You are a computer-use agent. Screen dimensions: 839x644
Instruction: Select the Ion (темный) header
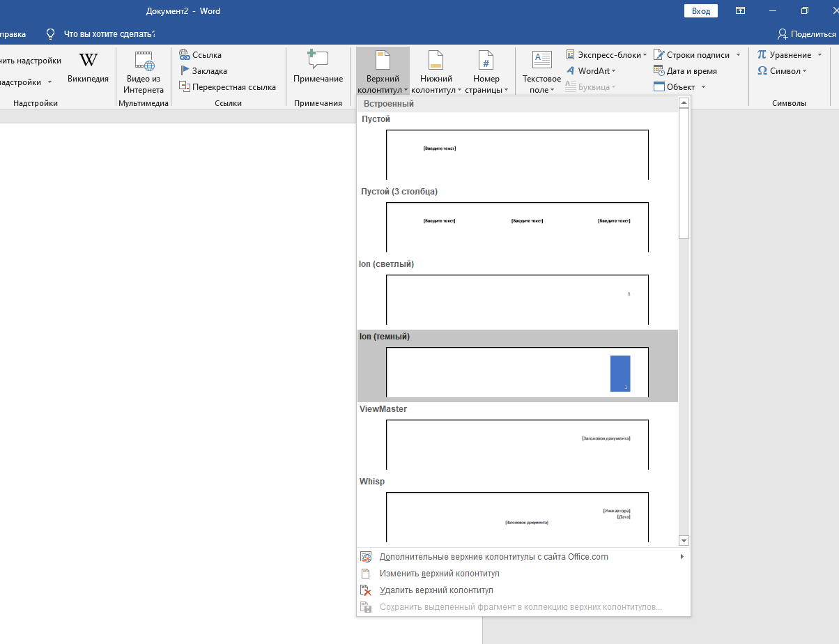click(517, 365)
